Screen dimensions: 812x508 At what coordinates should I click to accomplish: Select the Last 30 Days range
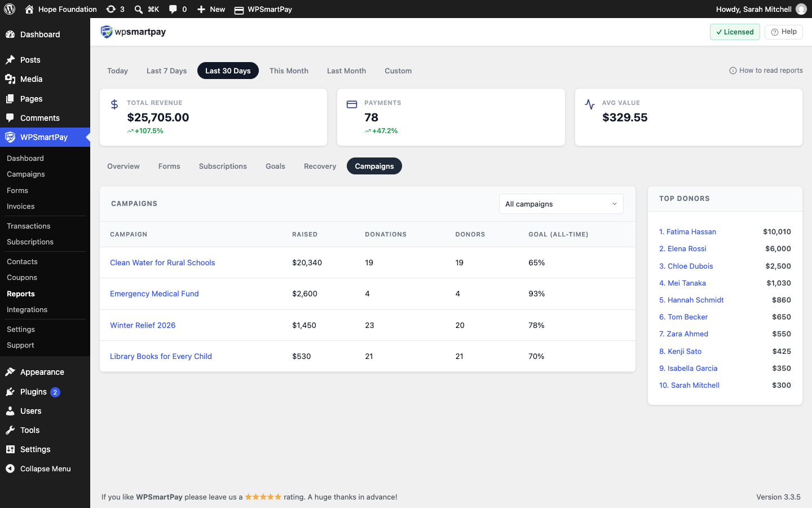(228, 71)
